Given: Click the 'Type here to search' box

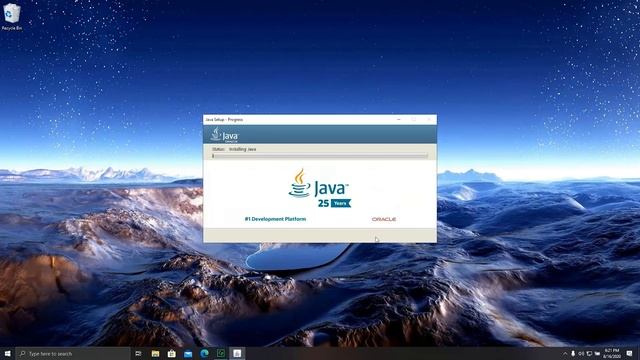Looking at the screenshot, I should click(x=73, y=353).
